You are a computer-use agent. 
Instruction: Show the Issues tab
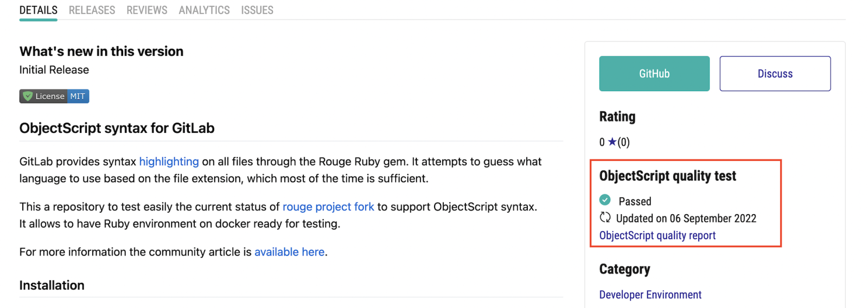[x=257, y=10]
